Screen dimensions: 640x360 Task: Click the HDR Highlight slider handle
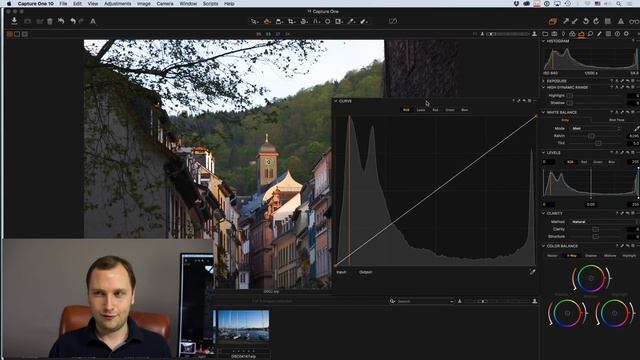569,96
